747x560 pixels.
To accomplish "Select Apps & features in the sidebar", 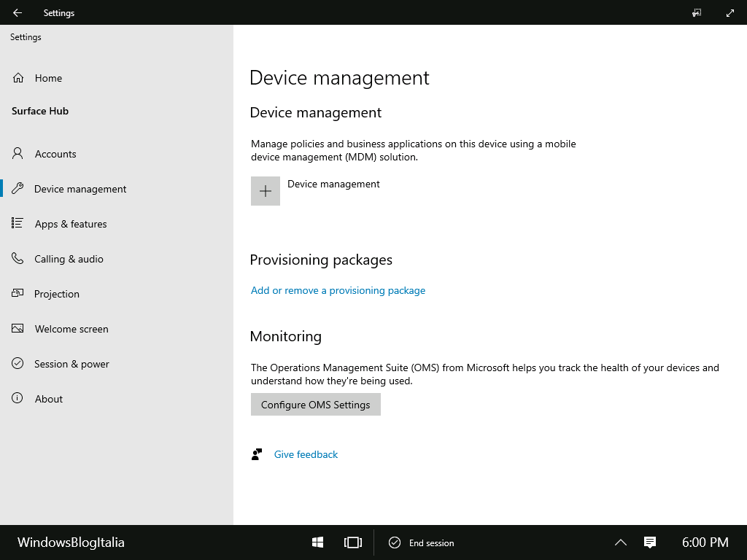I will click(117, 224).
